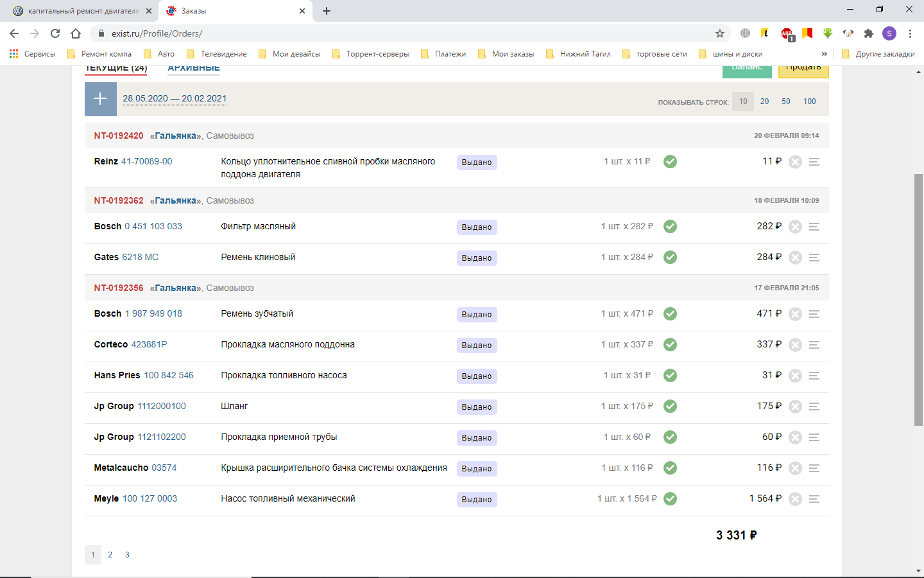Viewport: 924px width, 578px height.
Task: Open order NT-0192356
Action: [x=119, y=288]
